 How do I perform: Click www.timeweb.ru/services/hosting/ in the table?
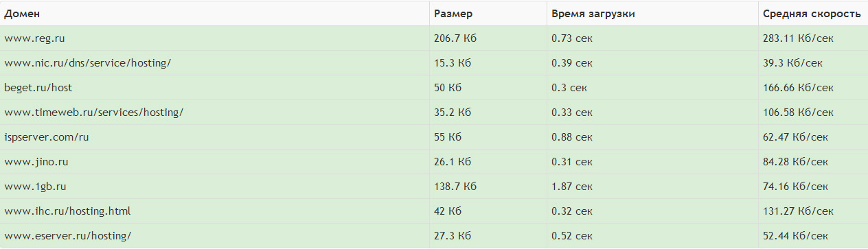coord(94,112)
